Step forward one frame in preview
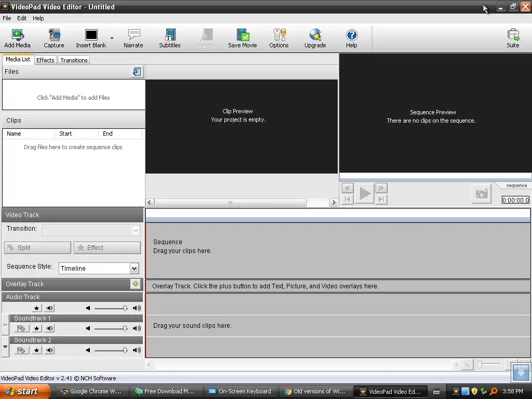 point(381,188)
